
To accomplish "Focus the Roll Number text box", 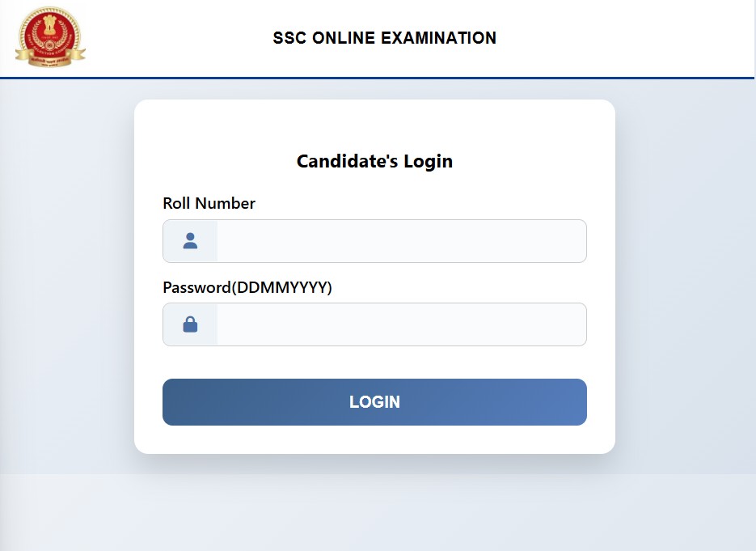I will click(401, 241).
